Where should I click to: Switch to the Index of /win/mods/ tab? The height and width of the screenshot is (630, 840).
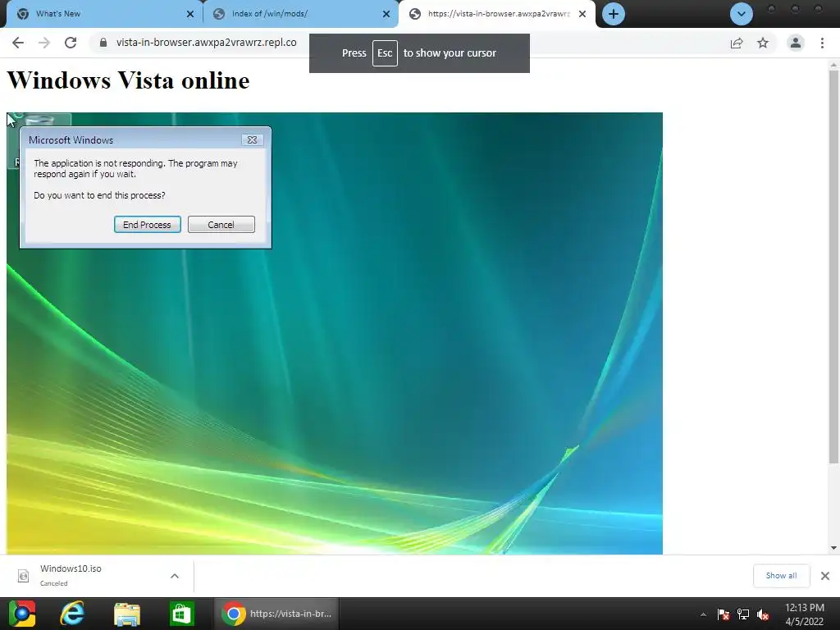(x=300, y=14)
